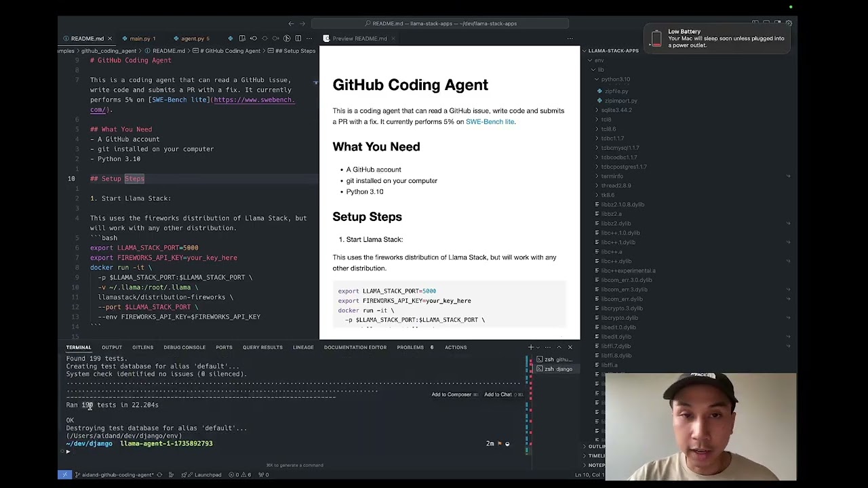The width and height of the screenshot is (868, 488).
Task: Open the QUERY RESULTS tab
Action: (262, 348)
